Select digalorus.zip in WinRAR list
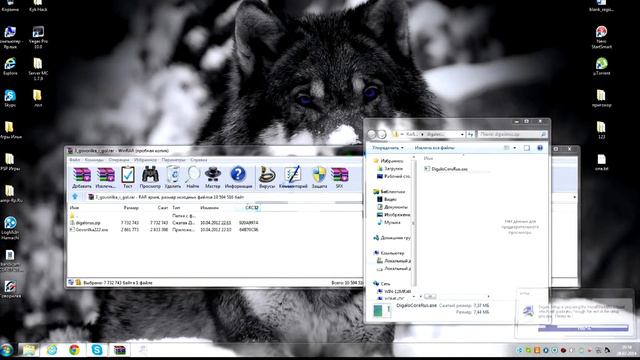The width and height of the screenshot is (640, 360). coord(163,223)
